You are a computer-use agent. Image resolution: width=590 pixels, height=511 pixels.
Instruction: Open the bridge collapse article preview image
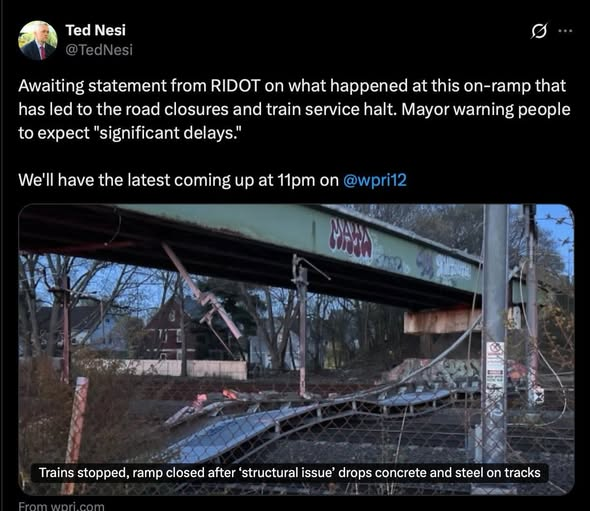296,349
